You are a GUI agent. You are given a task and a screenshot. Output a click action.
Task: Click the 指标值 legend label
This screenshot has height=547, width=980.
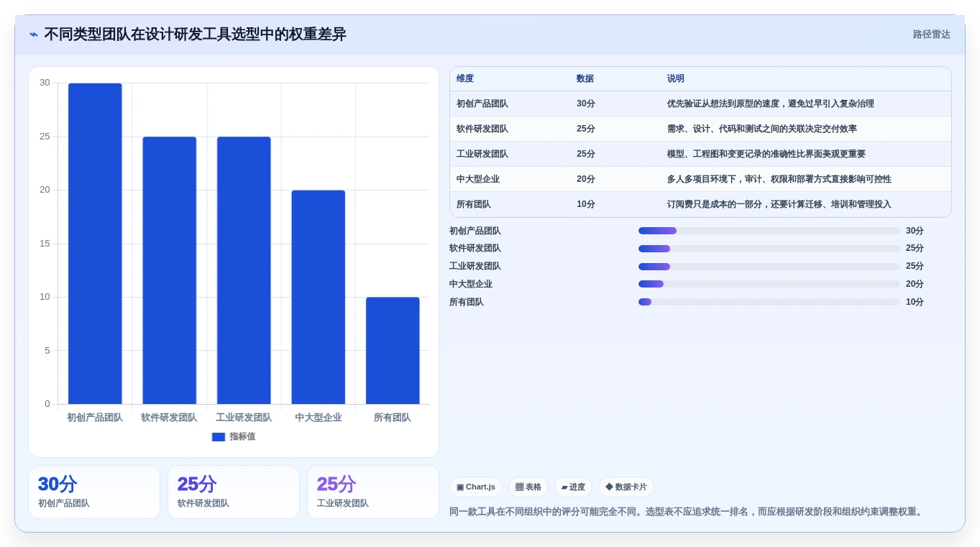point(242,437)
